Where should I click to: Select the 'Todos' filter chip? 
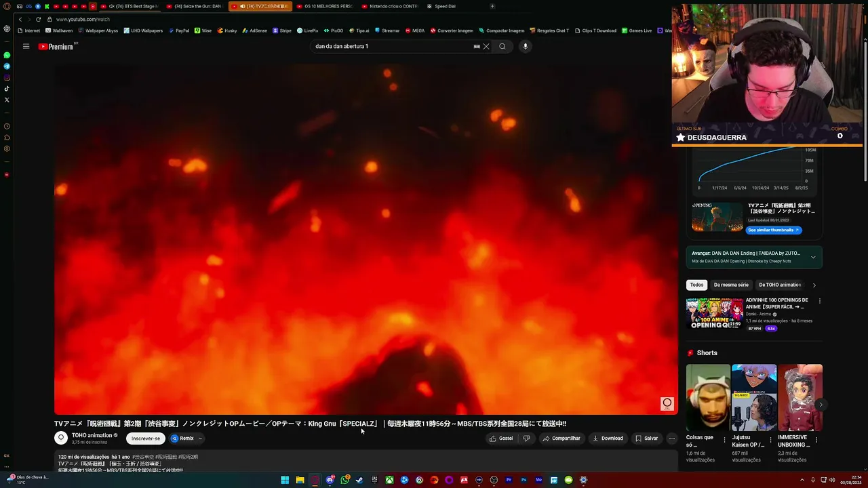pos(696,285)
